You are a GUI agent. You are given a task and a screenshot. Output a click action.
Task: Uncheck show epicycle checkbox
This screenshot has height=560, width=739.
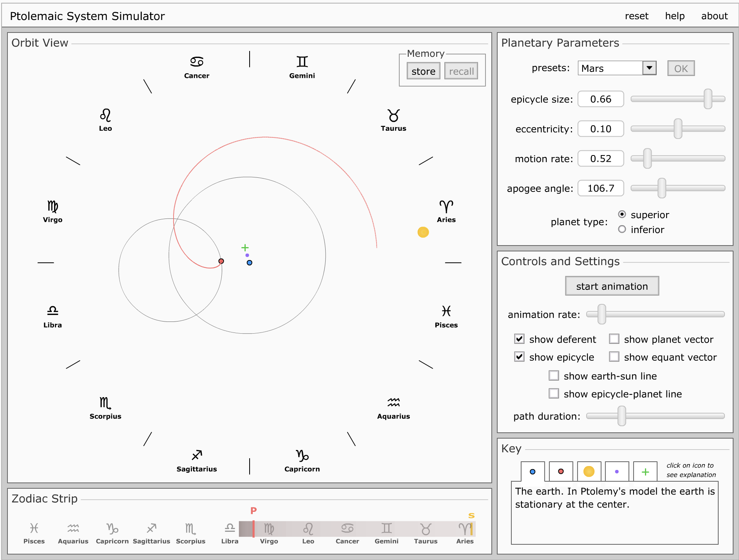point(520,357)
